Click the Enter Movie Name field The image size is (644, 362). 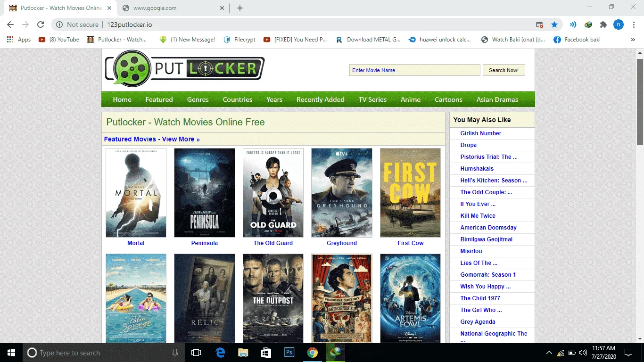[415, 70]
